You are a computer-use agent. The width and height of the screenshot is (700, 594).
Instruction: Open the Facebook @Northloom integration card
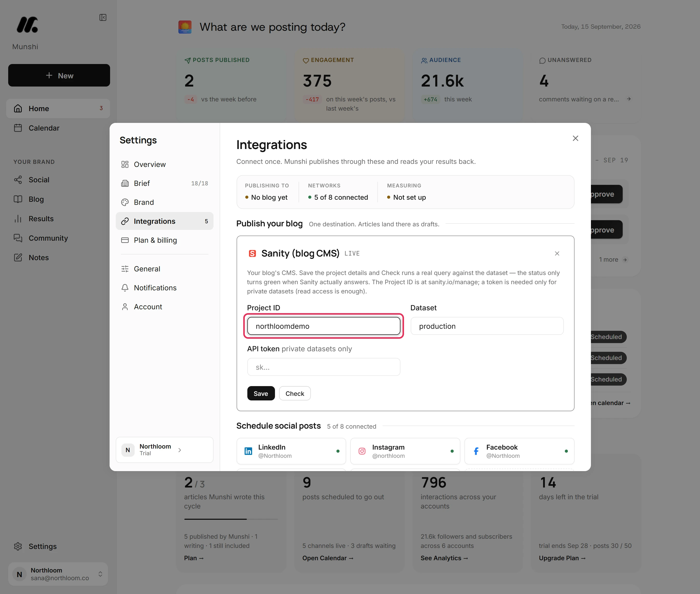tap(519, 451)
